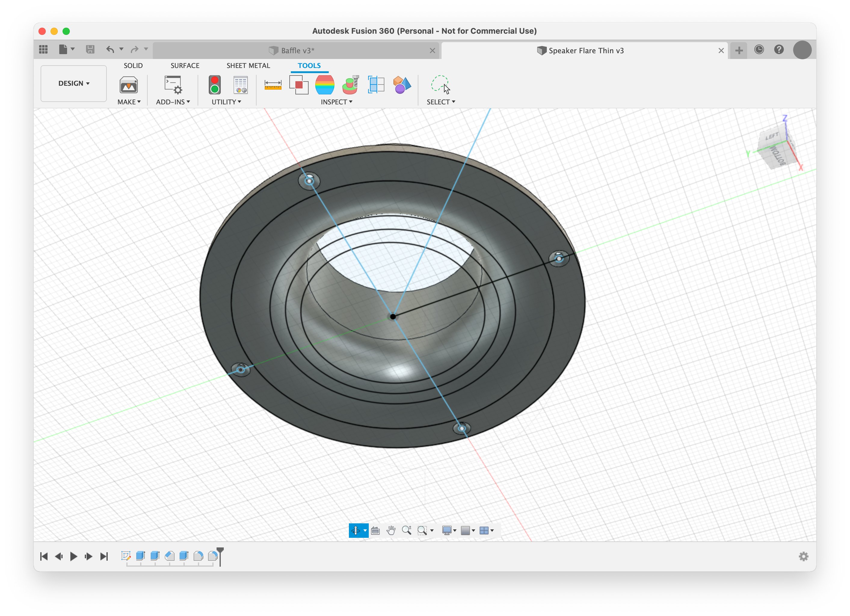Undo the last action

[x=110, y=49]
